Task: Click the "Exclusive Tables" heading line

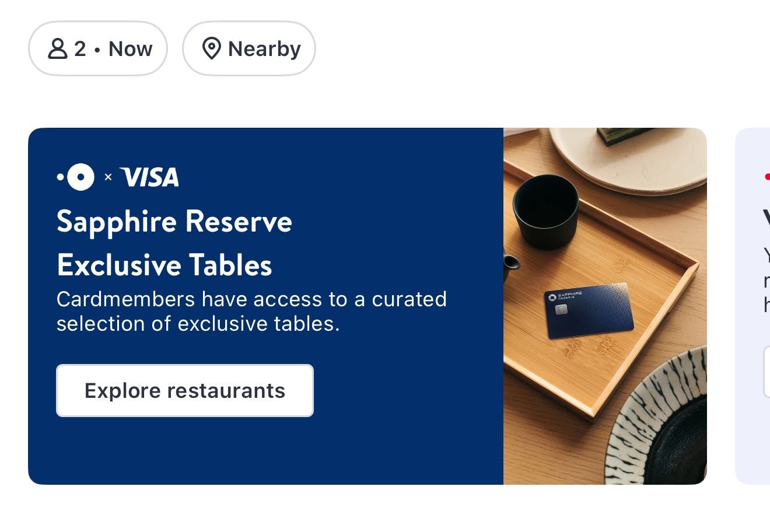Action: point(164,265)
